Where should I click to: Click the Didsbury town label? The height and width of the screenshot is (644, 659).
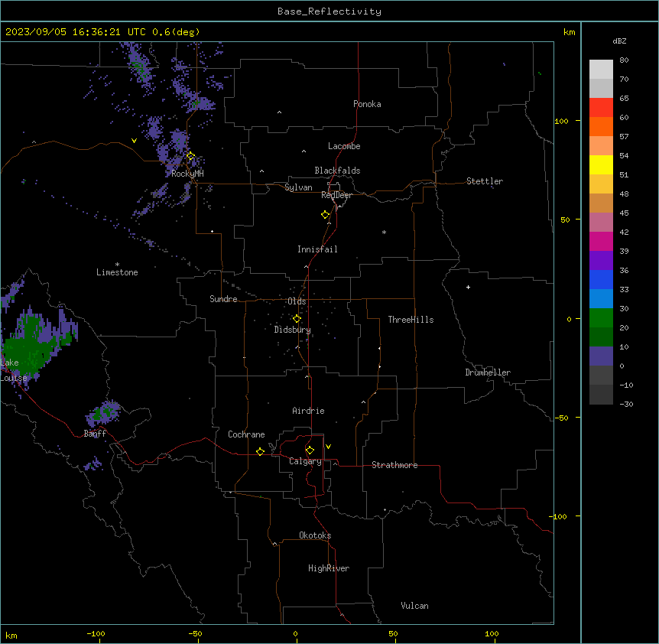click(293, 330)
